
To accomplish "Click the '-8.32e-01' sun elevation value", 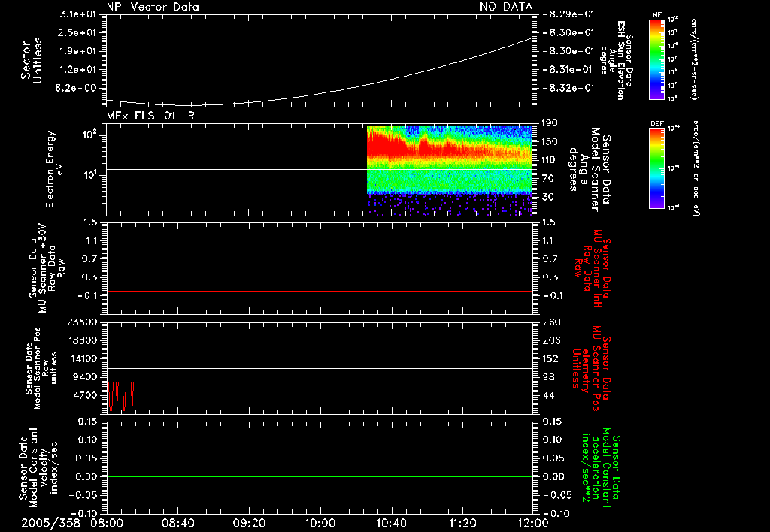I will tap(569, 88).
